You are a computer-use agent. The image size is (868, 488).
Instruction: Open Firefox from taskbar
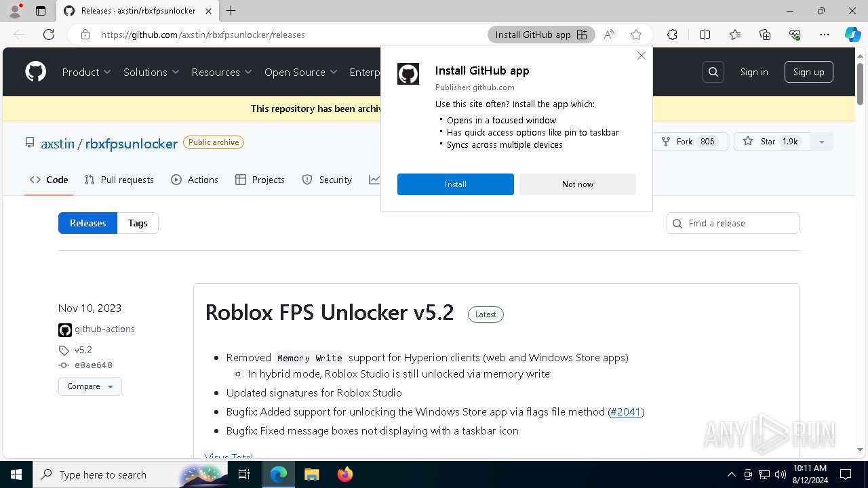(345, 474)
